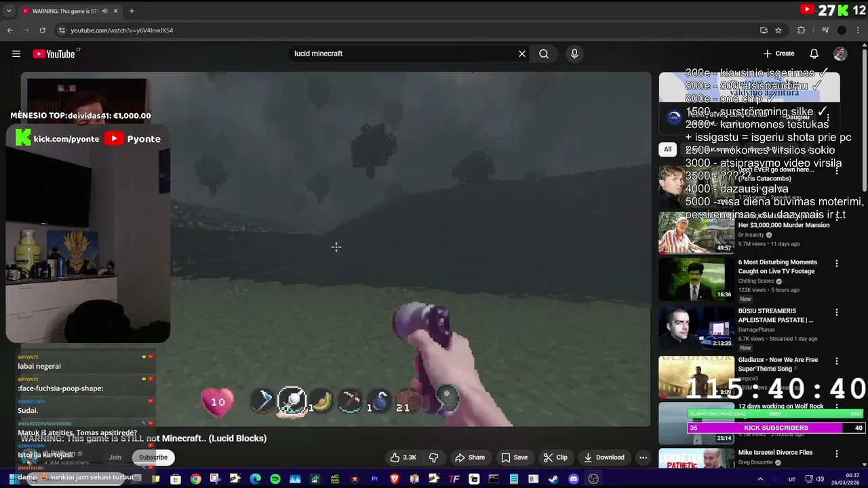Click the install app icon in address bar

[x=764, y=30]
